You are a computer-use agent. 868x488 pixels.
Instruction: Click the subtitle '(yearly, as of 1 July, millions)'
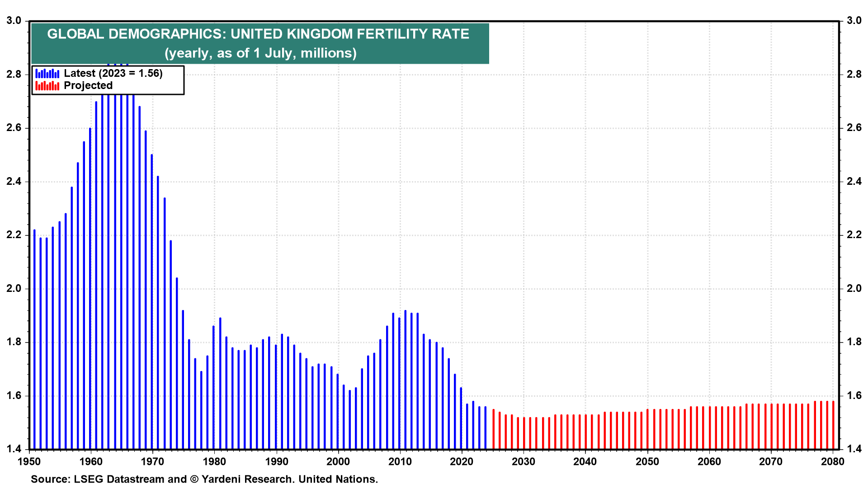[x=260, y=53]
